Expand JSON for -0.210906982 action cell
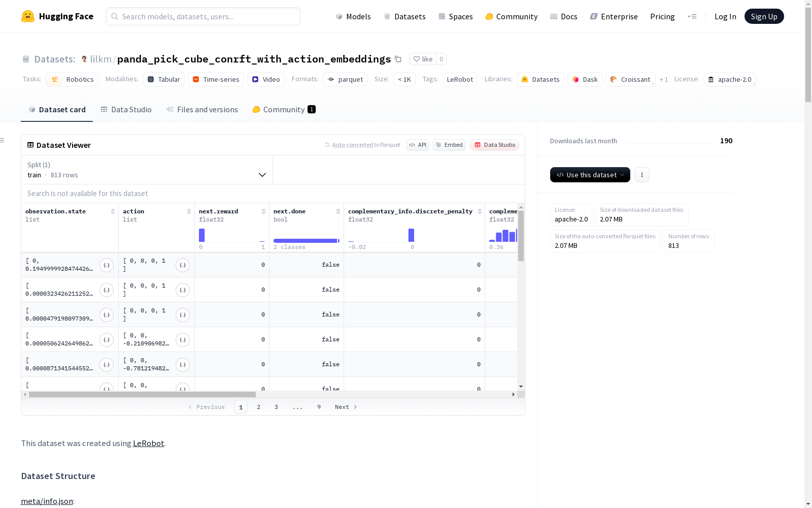This screenshot has height=508, width=812. coord(183,340)
